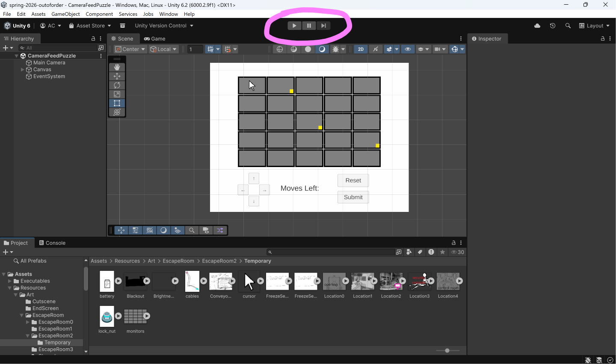Viewport: 616px width, 364px height.
Task: Select Main Camera in the Hierarchy
Action: (x=49, y=63)
